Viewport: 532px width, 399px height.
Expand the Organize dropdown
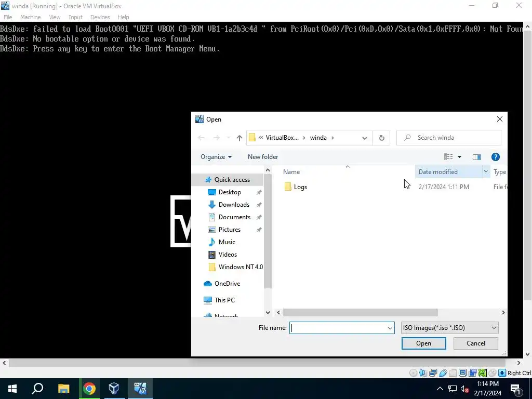click(216, 157)
